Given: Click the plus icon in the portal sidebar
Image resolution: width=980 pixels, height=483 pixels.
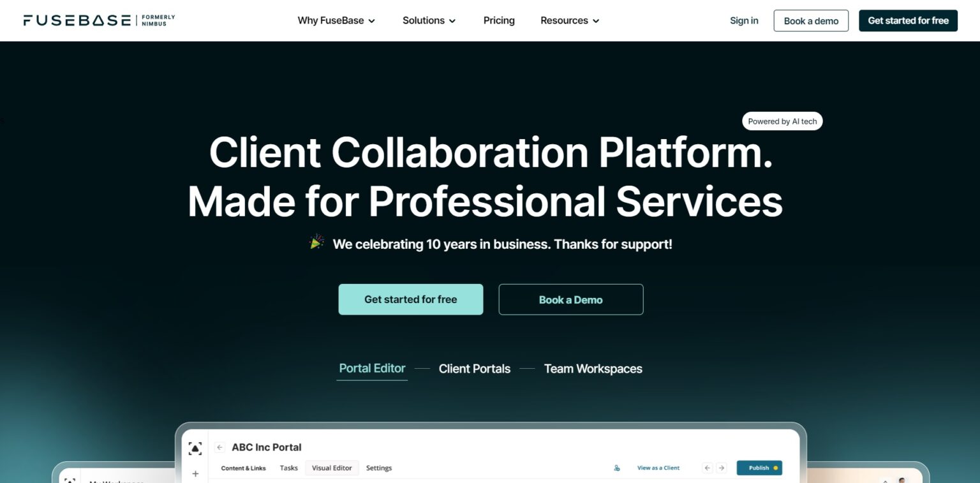Looking at the screenshot, I should [196, 473].
